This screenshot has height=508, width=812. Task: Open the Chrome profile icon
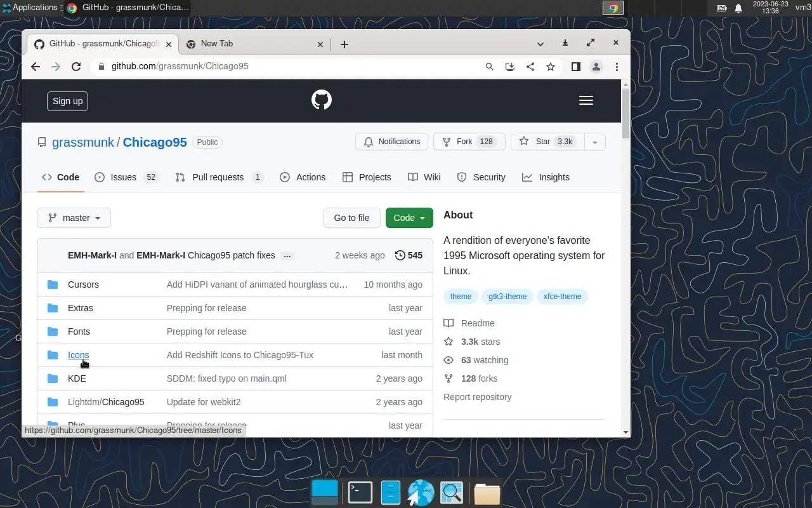(596, 67)
